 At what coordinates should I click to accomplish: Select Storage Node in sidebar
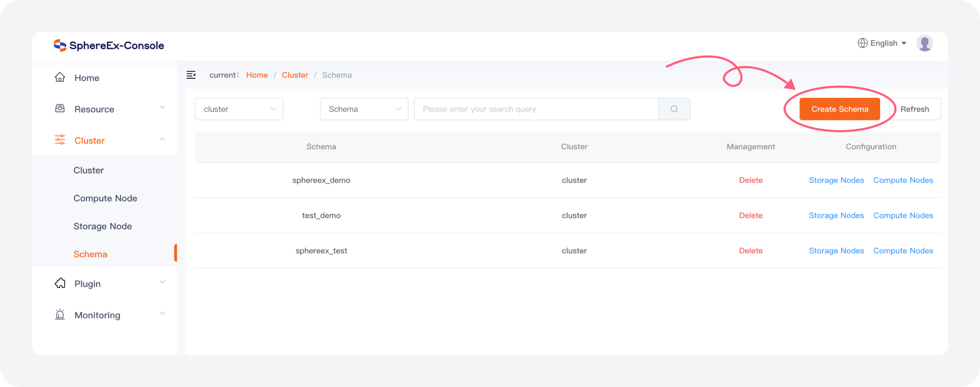click(102, 226)
